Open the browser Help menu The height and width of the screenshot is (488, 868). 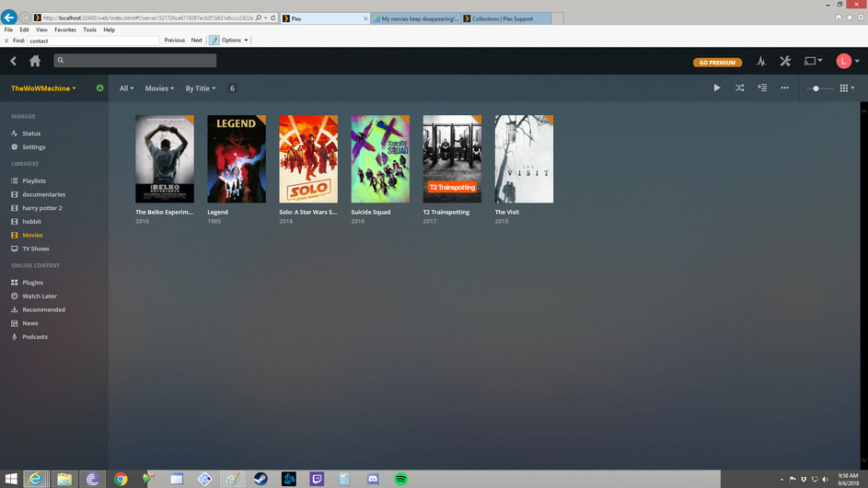tap(109, 29)
